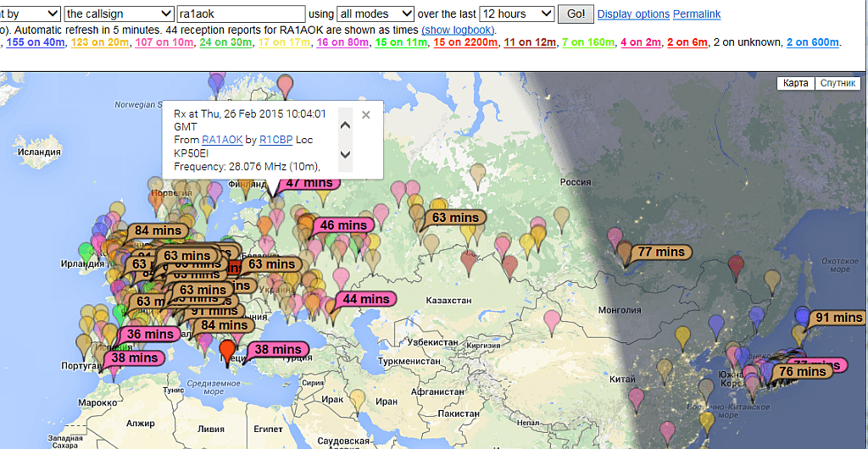Open the Display options link
Image resolution: width=868 pixels, height=449 pixels.
633,14
